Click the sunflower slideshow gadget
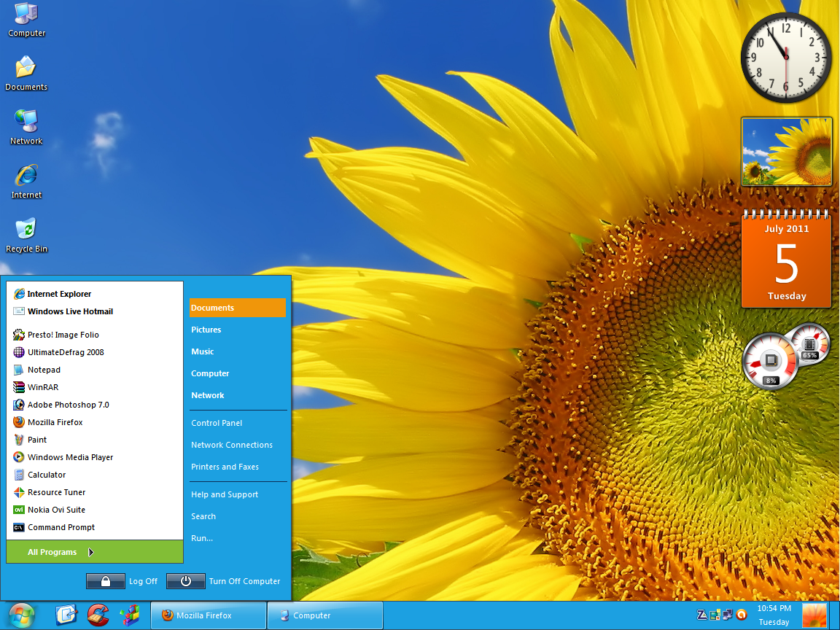The width and height of the screenshot is (840, 630). click(787, 152)
